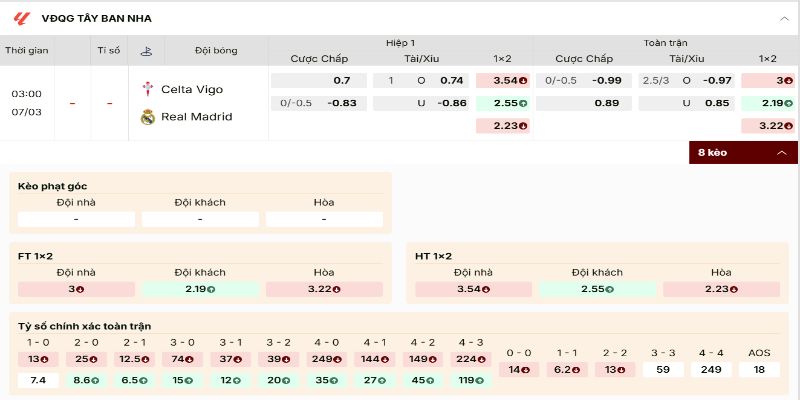800x400 pixels.
Task: Pick HT 1×2 Hòa odds 2.23
Action: point(721,289)
